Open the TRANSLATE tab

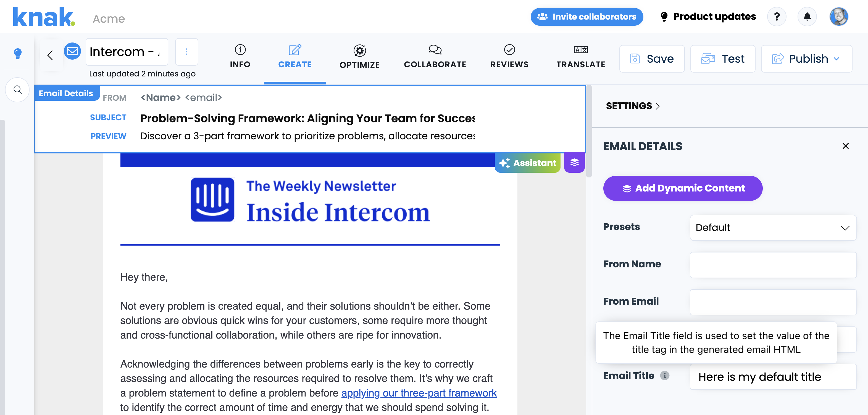pos(581,57)
